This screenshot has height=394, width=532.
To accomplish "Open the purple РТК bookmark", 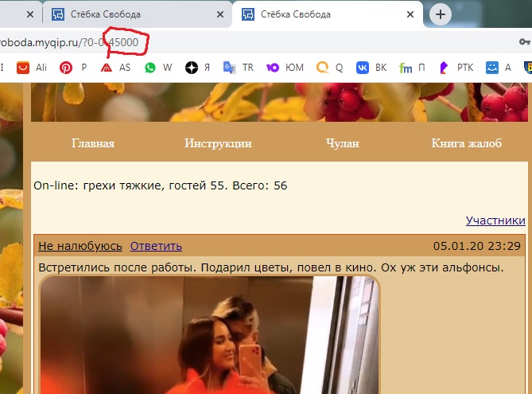I will [x=455, y=68].
